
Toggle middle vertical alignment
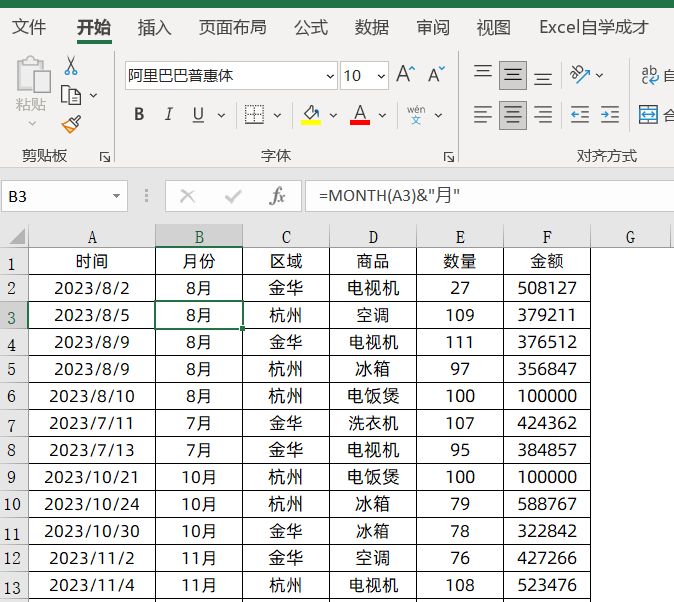coord(512,75)
